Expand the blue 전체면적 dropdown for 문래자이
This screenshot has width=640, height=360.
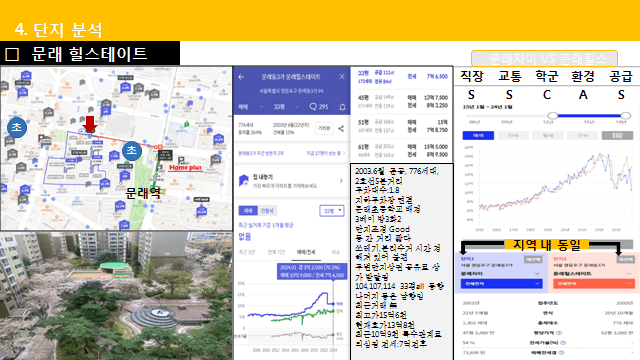502,284
